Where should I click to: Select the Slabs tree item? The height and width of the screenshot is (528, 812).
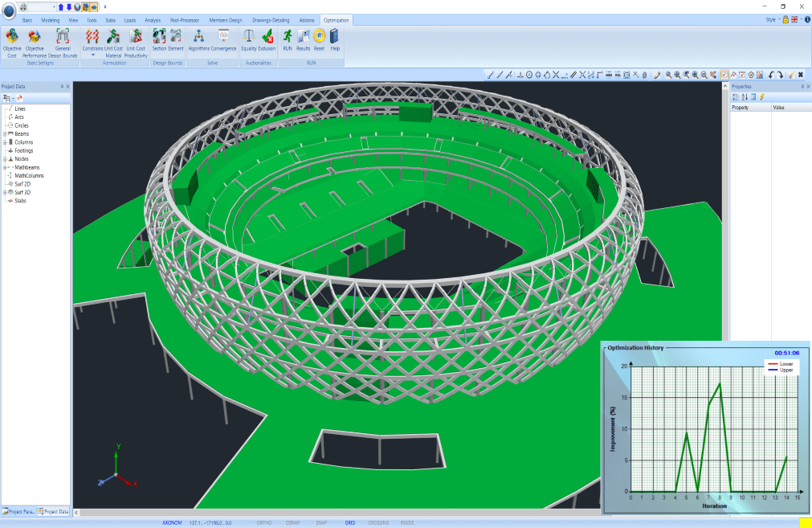click(x=20, y=201)
